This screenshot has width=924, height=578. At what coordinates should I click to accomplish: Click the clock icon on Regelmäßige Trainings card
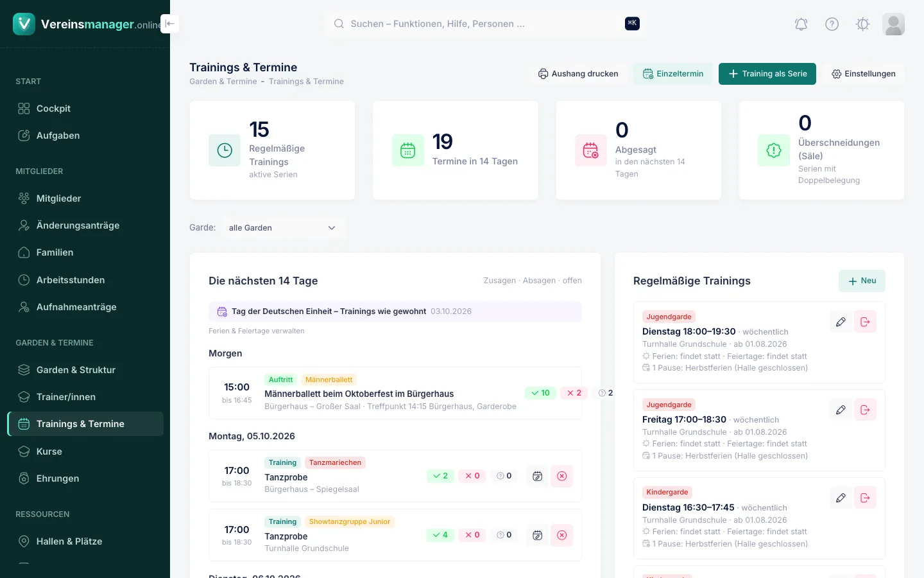[225, 150]
